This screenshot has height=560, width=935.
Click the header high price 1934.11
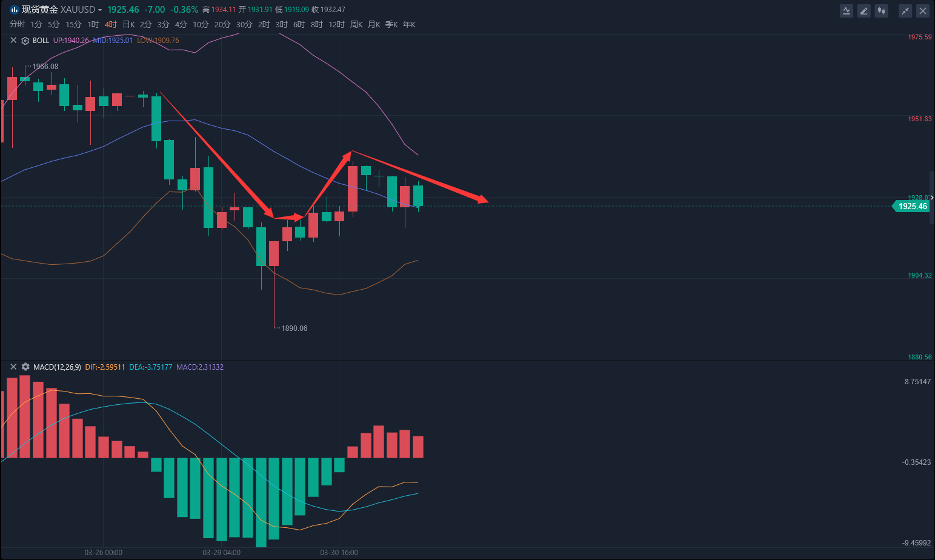click(x=224, y=10)
